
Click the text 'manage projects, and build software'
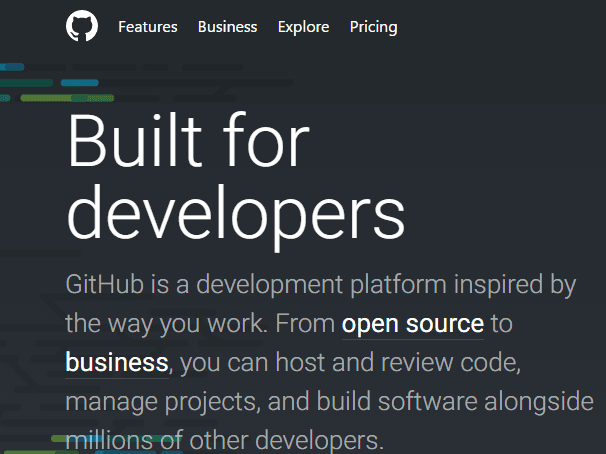click(x=271, y=402)
